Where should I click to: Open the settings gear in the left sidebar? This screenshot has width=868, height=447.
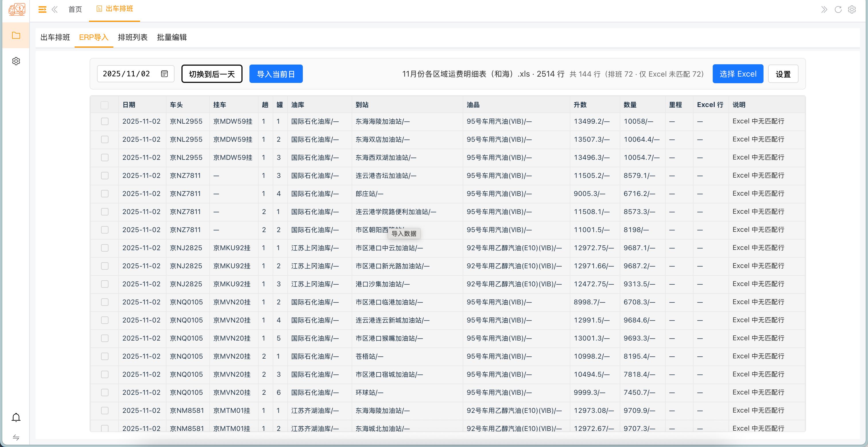[16, 61]
